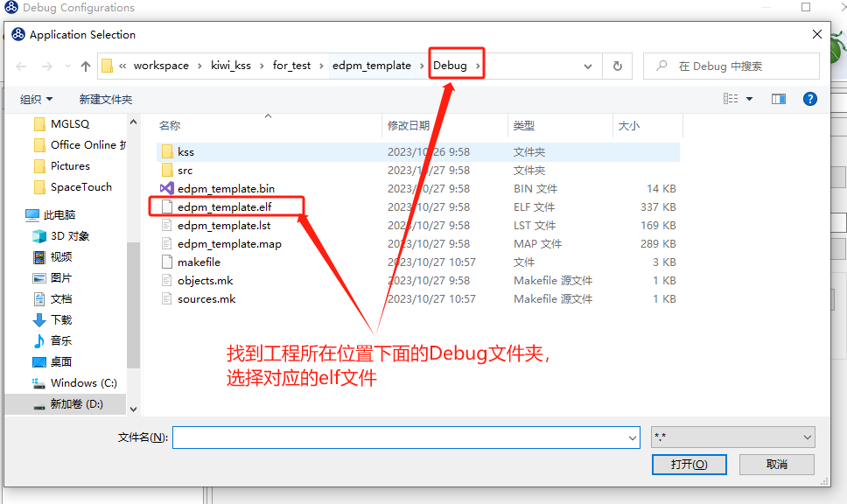Screen dimensions: 847x504
Task: Go forward using the right arrow
Action: 47,66
